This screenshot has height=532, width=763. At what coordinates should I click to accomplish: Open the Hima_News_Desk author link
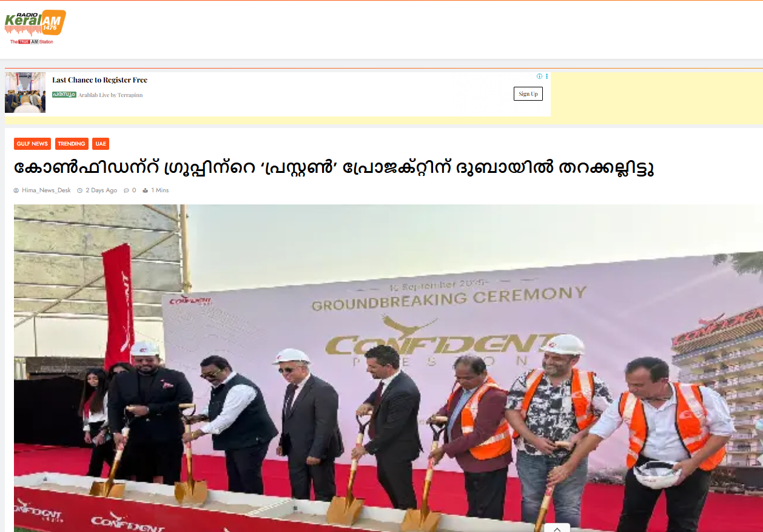[46, 190]
